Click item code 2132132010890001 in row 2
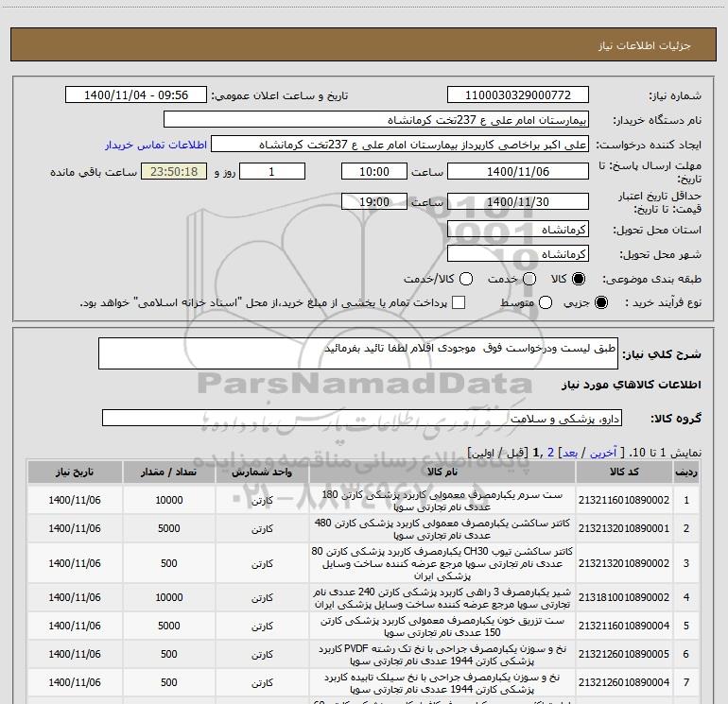 coord(624,528)
